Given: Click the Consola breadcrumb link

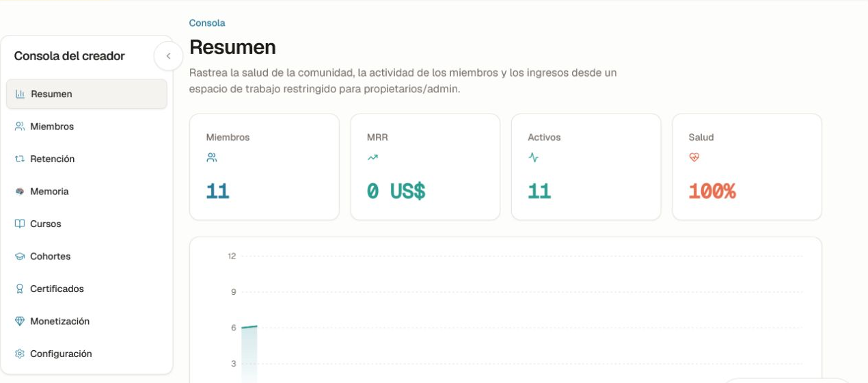Looking at the screenshot, I should [x=207, y=23].
